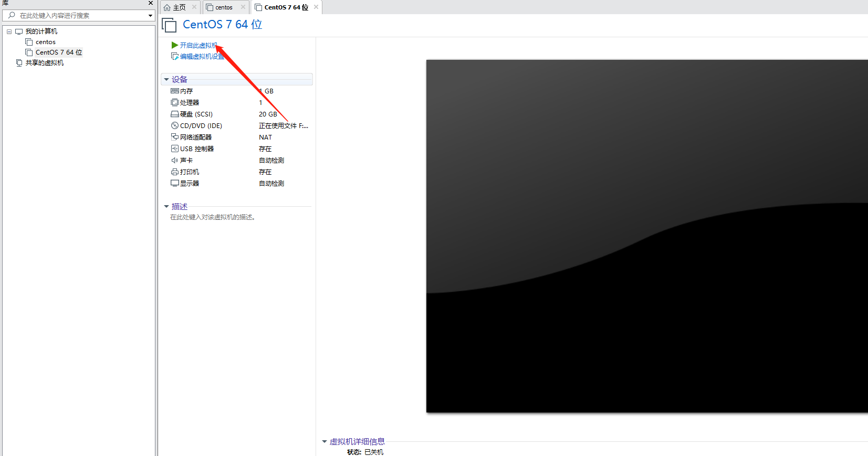Screen dimensions: 868x456
Task: Click the search magnifier icon in library
Action: (12, 15)
